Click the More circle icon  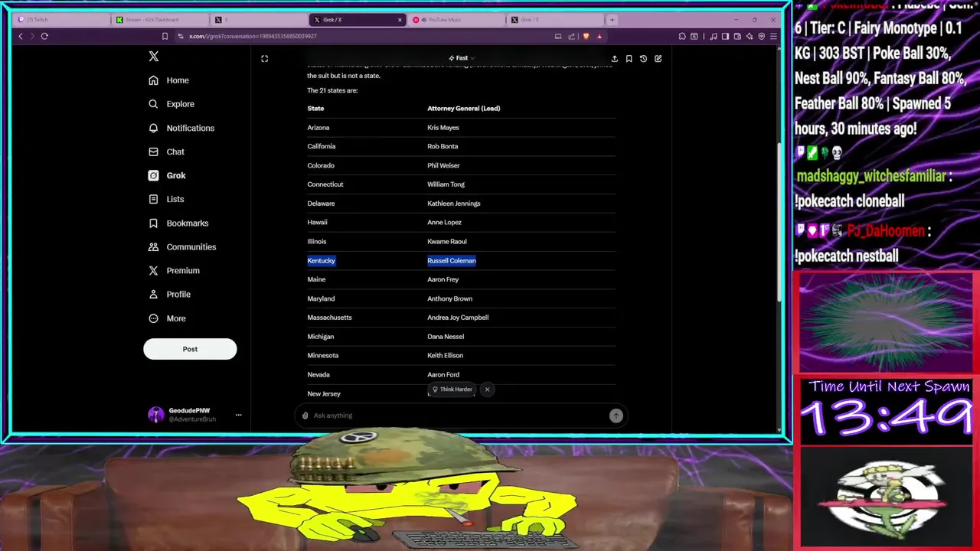(154, 318)
